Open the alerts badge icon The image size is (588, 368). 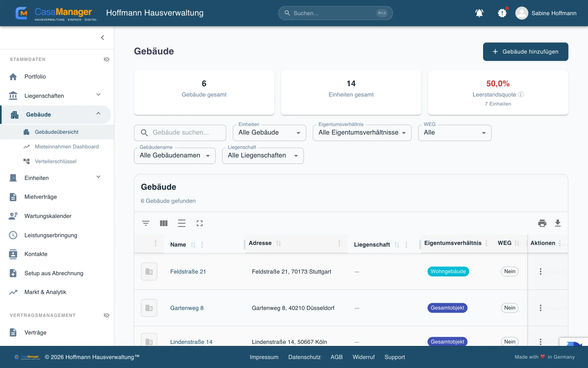pos(502,13)
